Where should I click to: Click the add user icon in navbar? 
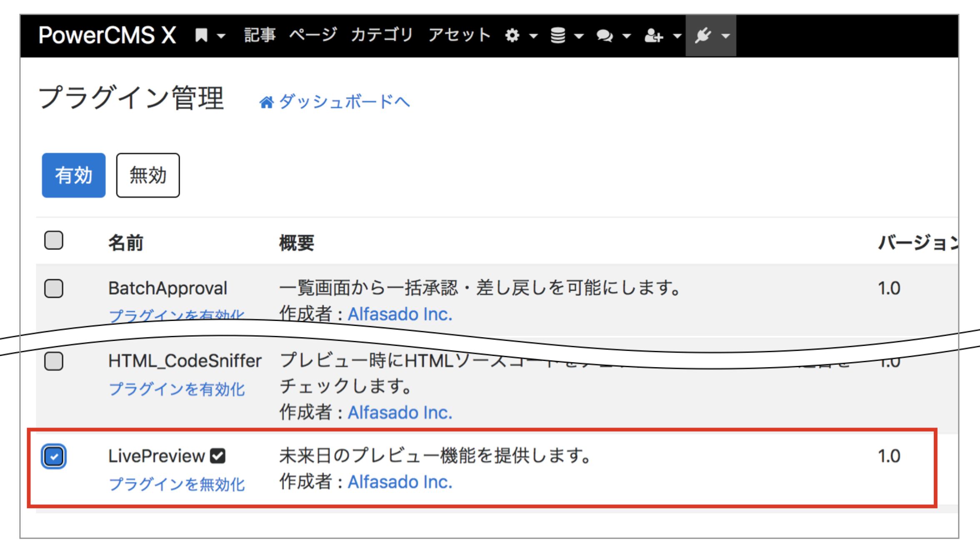(652, 36)
